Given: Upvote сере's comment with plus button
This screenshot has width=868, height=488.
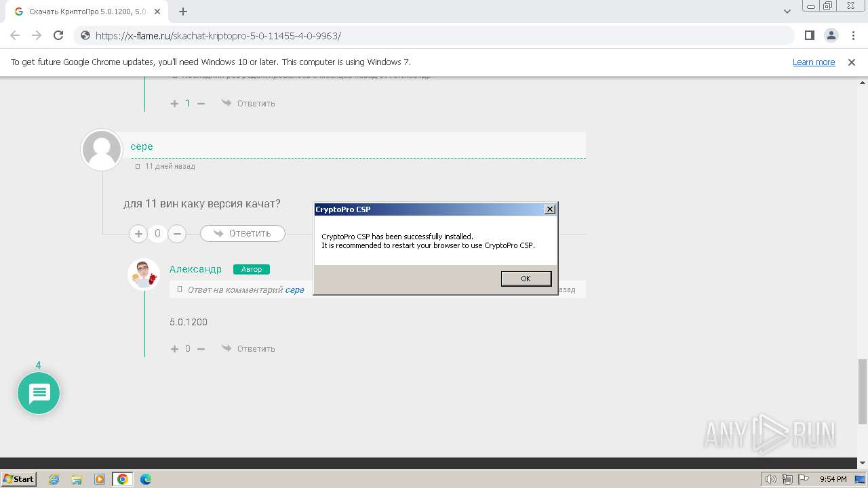Looking at the screenshot, I should (138, 234).
